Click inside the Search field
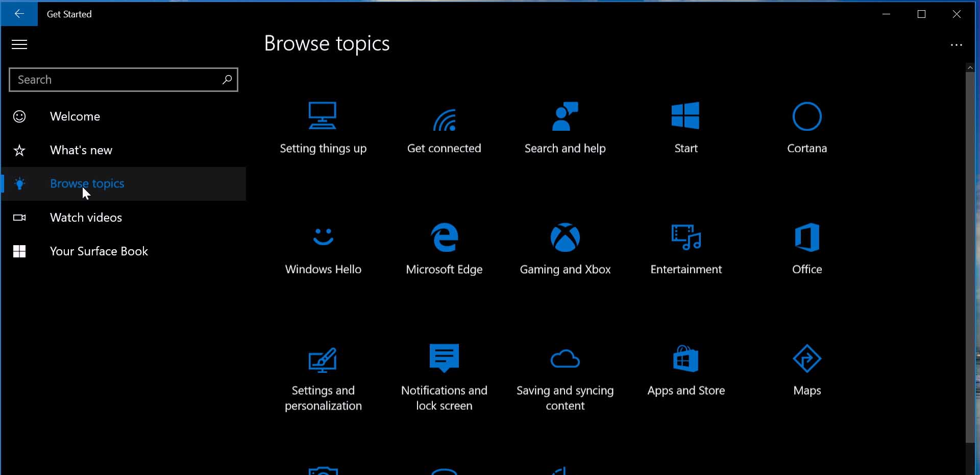 (112, 80)
